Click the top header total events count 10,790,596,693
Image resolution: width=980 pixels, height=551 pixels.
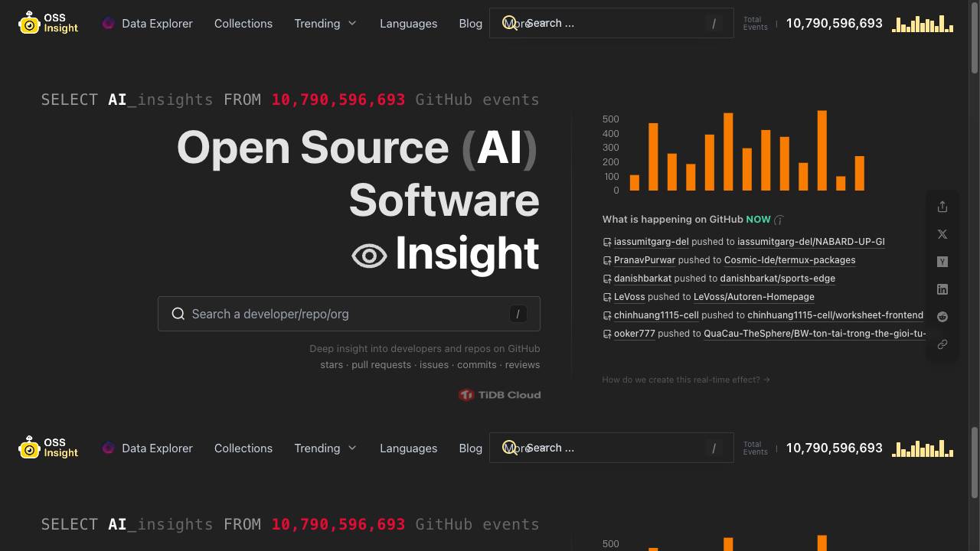pyautogui.click(x=834, y=23)
